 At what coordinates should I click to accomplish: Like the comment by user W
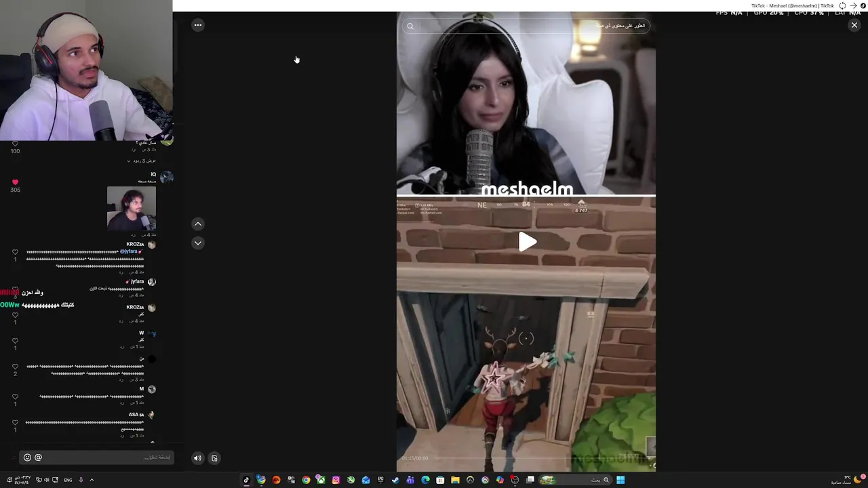(x=15, y=341)
